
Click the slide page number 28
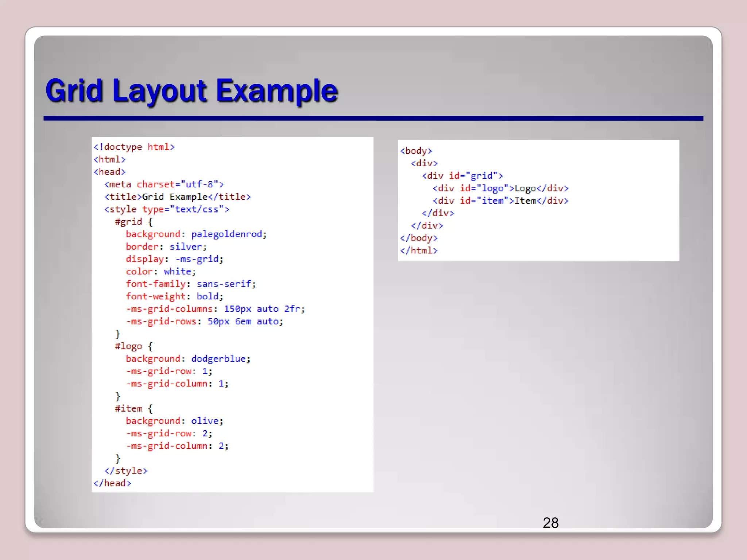click(550, 523)
